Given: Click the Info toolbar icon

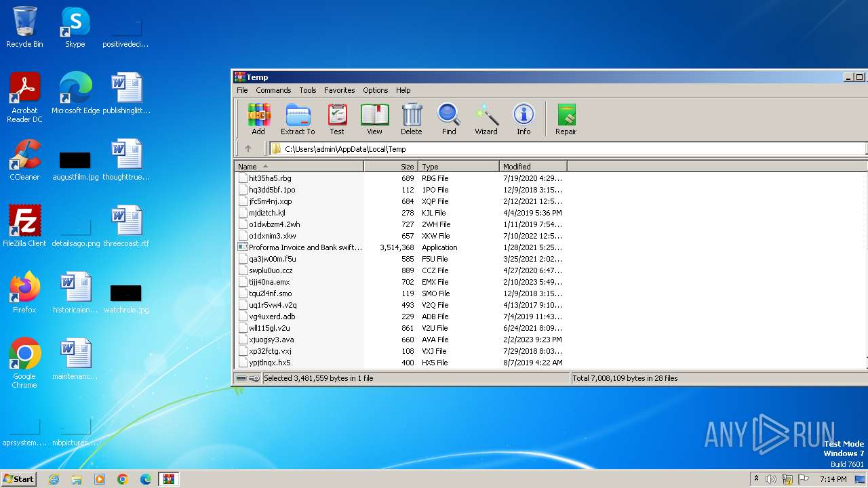Looking at the screenshot, I should (x=524, y=119).
